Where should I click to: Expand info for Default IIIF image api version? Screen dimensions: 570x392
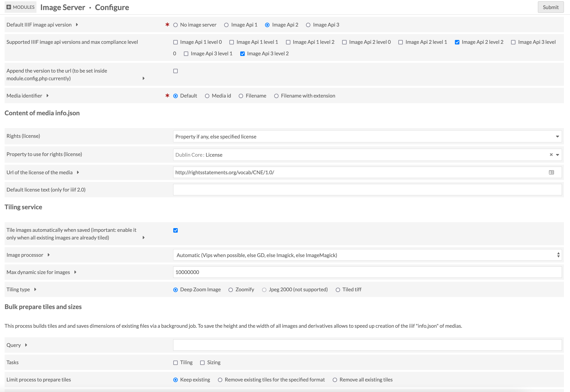click(x=77, y=25)
